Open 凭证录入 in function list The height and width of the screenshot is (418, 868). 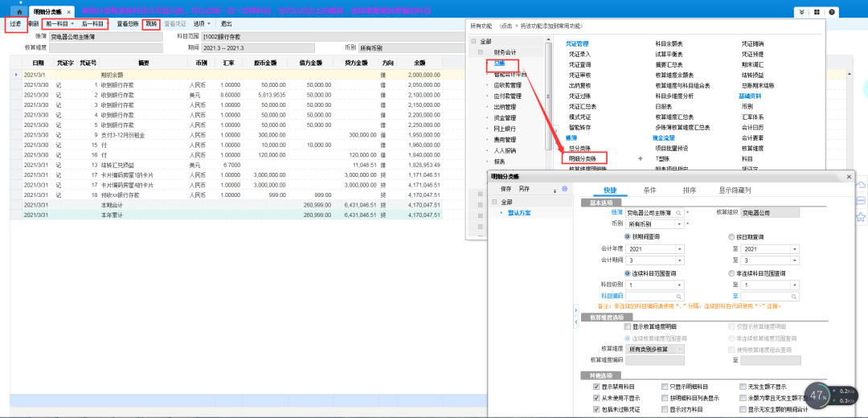pos(579,53)
